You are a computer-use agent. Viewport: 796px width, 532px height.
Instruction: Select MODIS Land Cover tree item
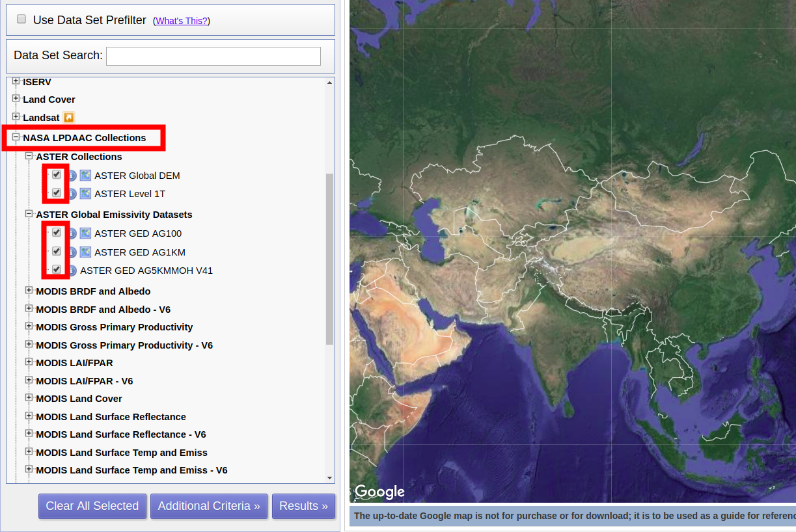point(79,399)
